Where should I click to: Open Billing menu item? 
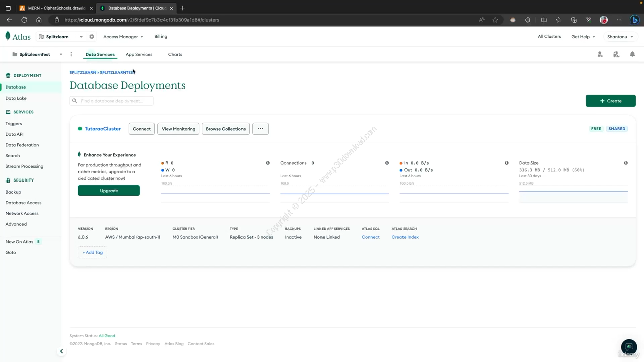(x=161, y=37)
